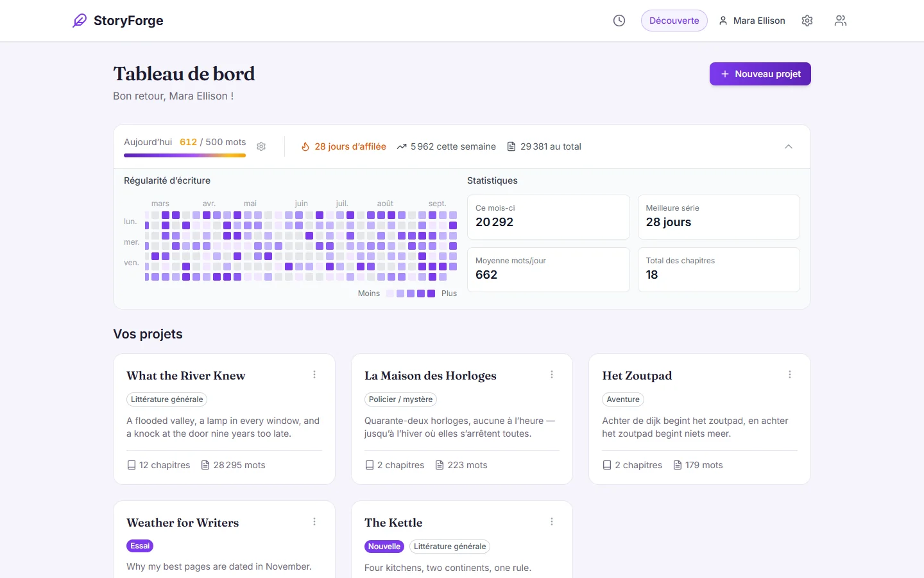924x578 pixels.
Task: Open daily goal settings gear icon
Action: (261, 146)
